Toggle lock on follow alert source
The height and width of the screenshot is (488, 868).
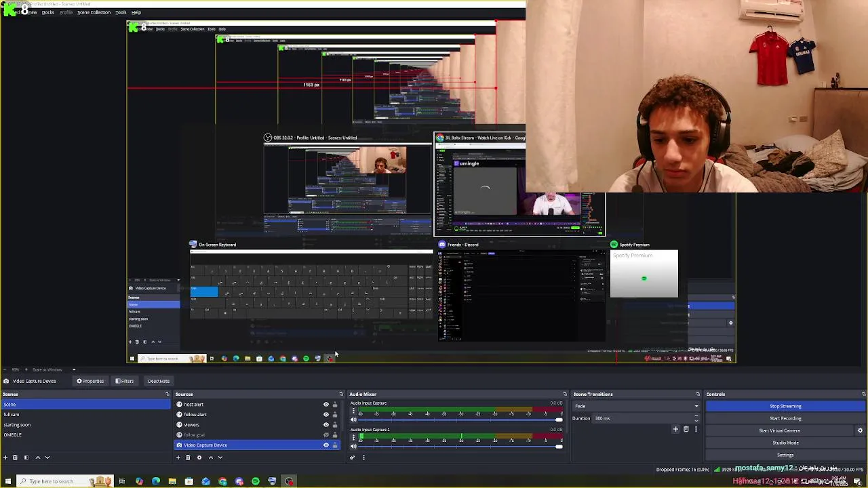335,415
